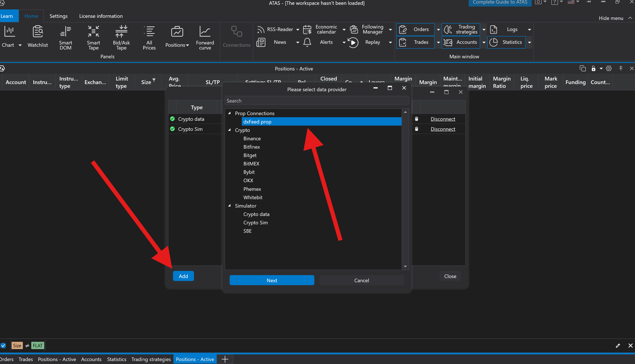The image size is (635, 364).
Task: Open the Trading strategies bottom tab
Action: (151, 359)
